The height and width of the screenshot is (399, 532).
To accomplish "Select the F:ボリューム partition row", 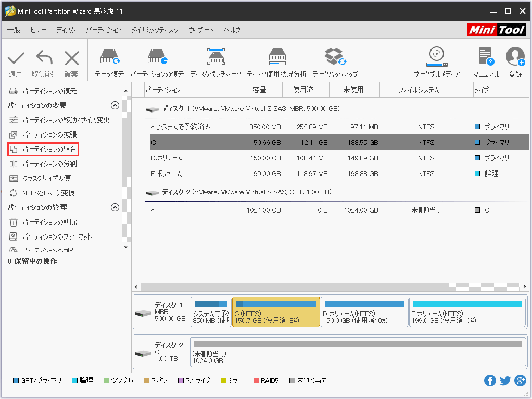I will tap(339, 173).
